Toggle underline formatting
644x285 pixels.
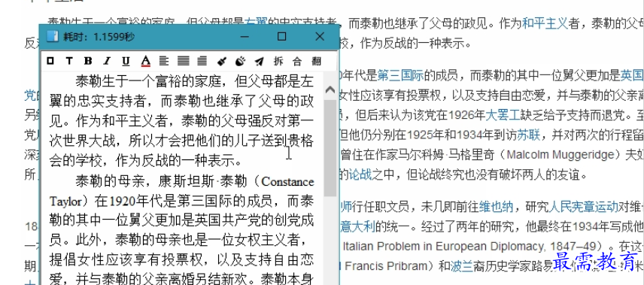pos(126,61)
